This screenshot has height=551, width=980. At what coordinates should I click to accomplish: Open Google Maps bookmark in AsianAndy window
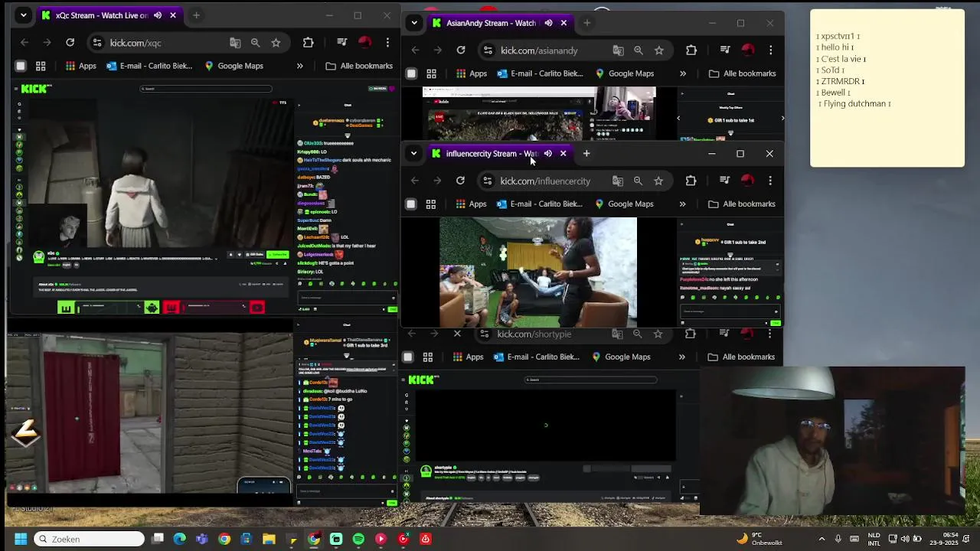pyautogui.click(x=624, y=73)
